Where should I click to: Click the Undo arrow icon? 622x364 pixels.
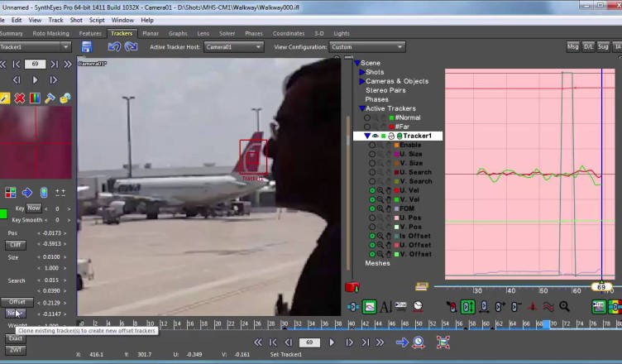pos(114,47)
